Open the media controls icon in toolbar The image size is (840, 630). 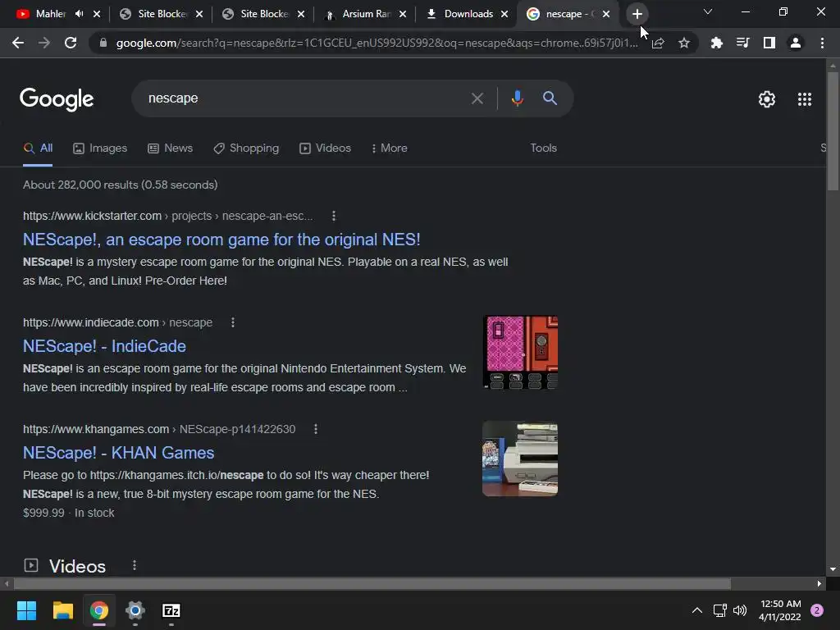pos(742,43)
